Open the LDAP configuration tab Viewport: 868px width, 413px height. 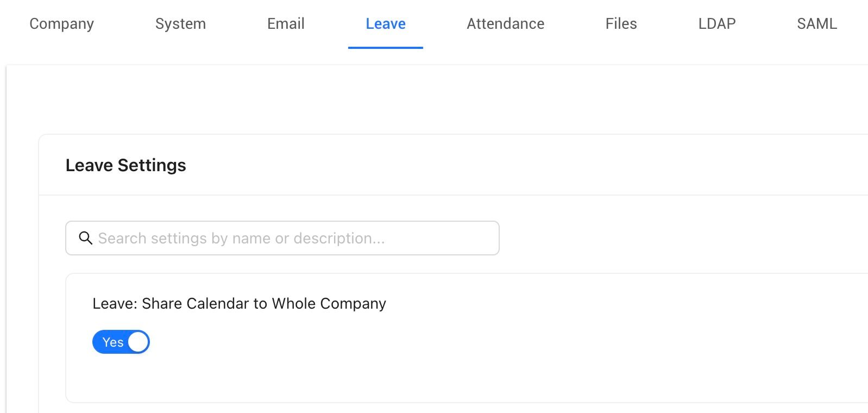(716, 24)
